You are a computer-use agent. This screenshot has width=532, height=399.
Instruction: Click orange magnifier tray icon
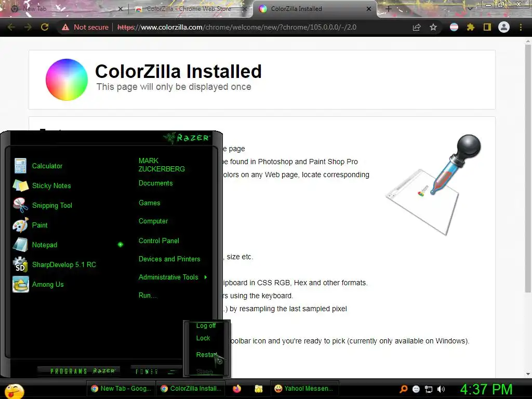[x=404, y=389]
